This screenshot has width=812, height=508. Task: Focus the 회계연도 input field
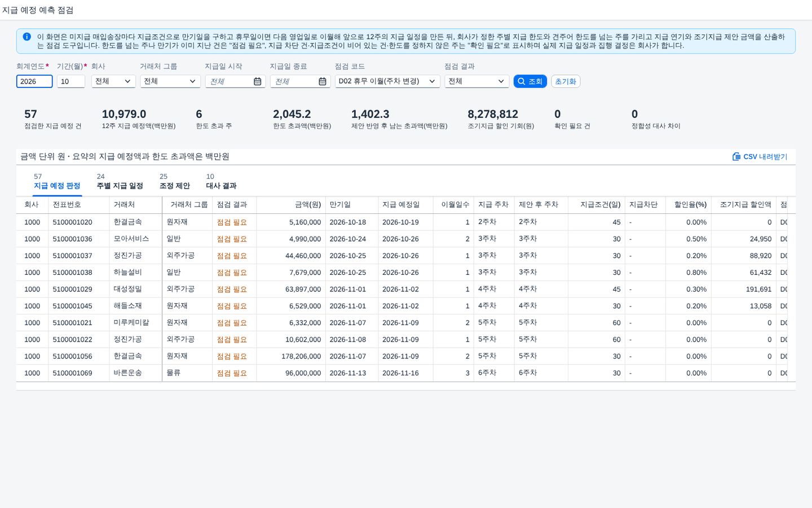click(34, 81)
